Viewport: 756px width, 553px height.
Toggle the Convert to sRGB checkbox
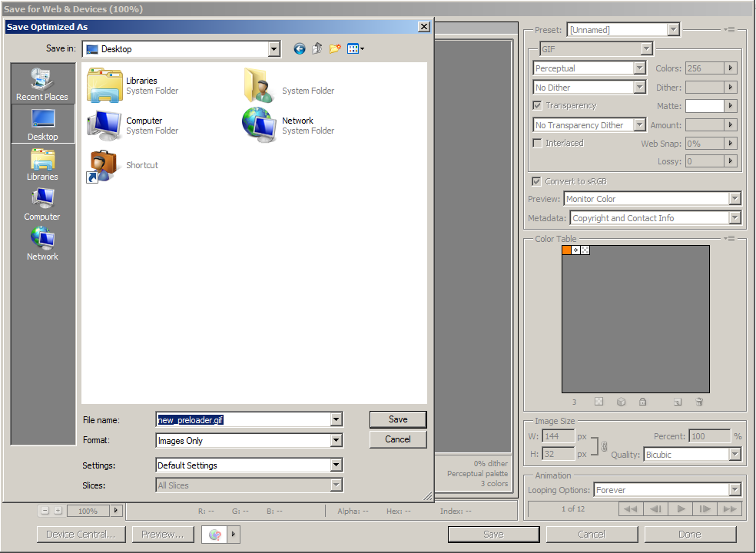point(536,181)
